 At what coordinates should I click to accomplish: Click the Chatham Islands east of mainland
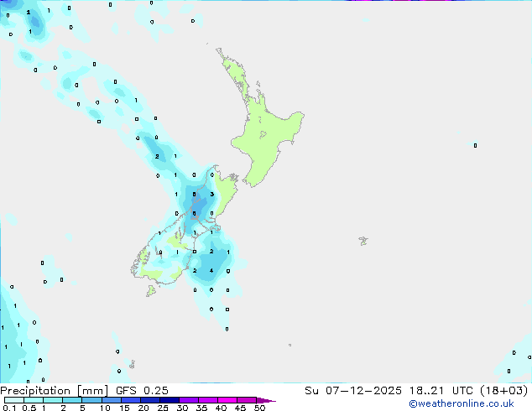(362, 241)
